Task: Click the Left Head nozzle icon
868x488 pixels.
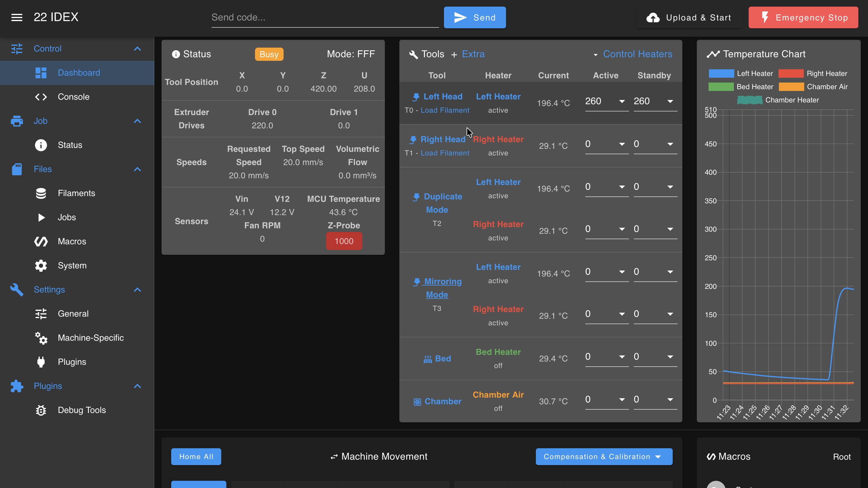Action: [x=416, y=97]
